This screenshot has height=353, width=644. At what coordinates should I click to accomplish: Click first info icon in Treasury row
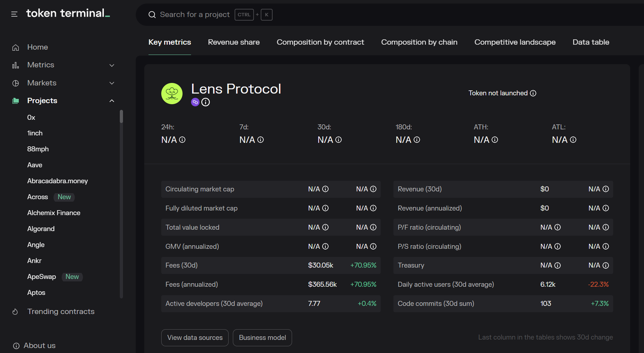click(x=558, y=265)
